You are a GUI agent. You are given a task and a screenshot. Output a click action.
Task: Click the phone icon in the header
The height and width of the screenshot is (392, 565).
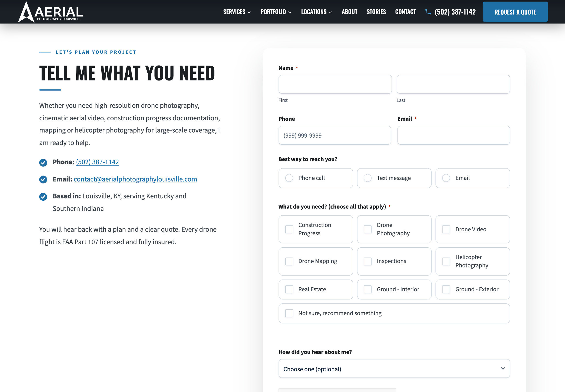[x=428, y=12]
